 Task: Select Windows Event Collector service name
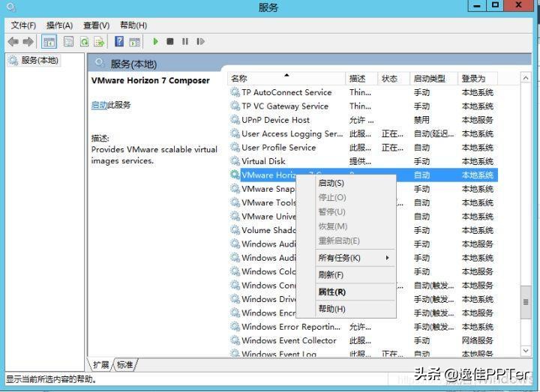click(x=289, y=340)
